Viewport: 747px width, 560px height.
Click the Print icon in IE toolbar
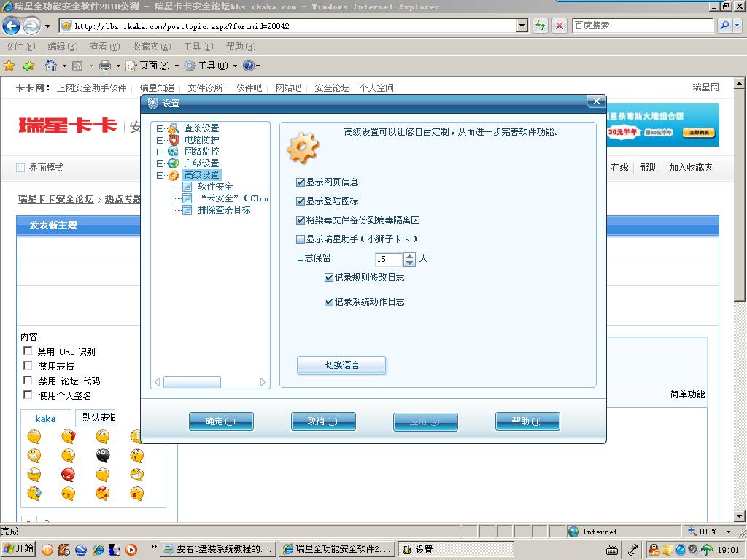click(105, 65)
